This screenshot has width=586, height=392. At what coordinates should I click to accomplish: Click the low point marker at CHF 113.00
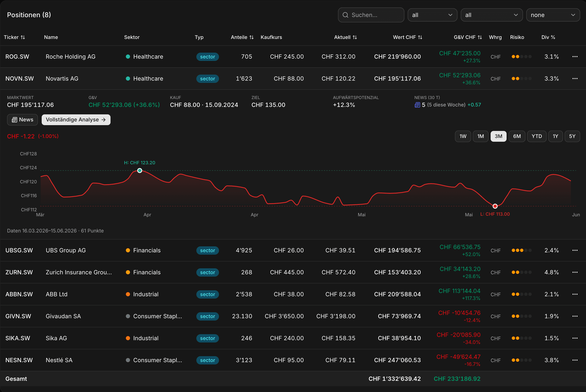(x=495, y=206)
